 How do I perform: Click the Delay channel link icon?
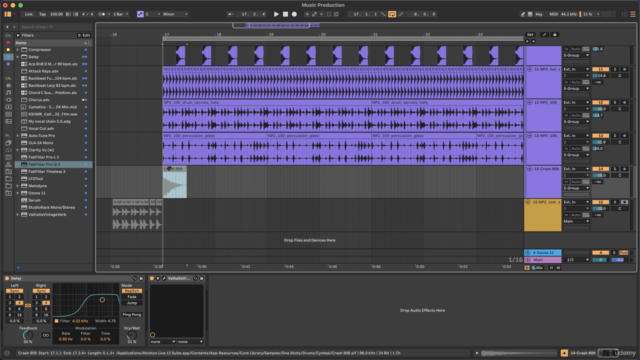click(28, 305)
